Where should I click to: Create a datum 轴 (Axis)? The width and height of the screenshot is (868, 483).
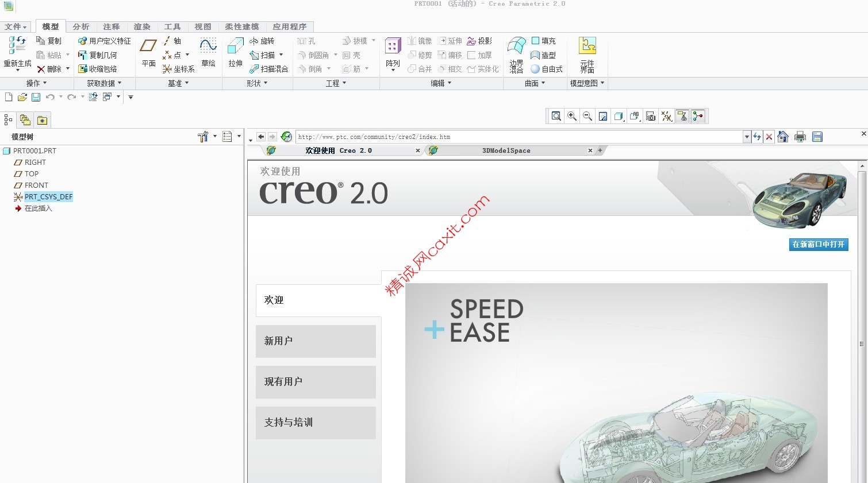coord(172,41)
